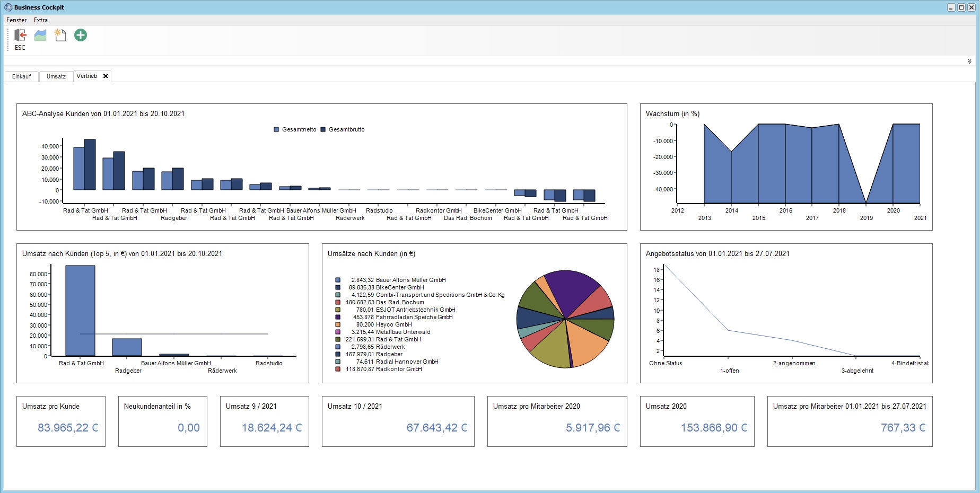Viewport: 980px width, 493px height.
Task: Click the Gesamtnetto legend swatch
Action: point(276,129)
